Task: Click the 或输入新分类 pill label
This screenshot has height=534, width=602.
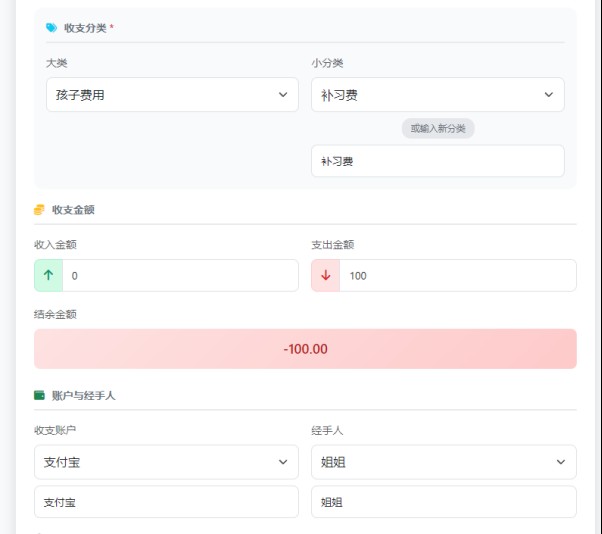Action: pyautogui.click(x=437, y=128)
